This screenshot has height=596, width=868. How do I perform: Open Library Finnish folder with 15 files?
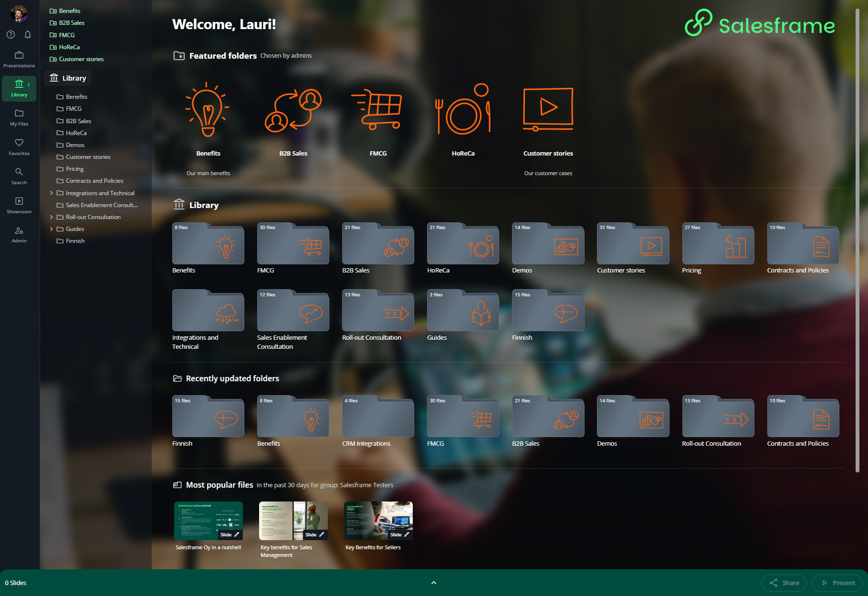(548, 311)
